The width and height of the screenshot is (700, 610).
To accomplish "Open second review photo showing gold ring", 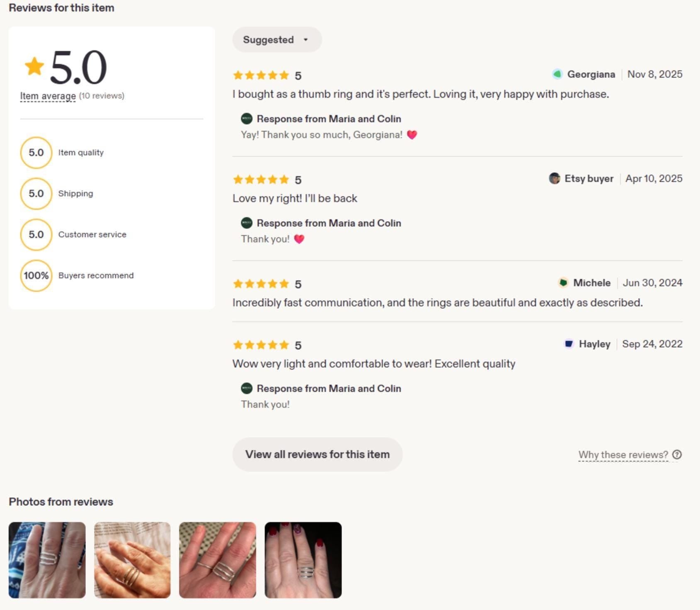I will [132, 560].
